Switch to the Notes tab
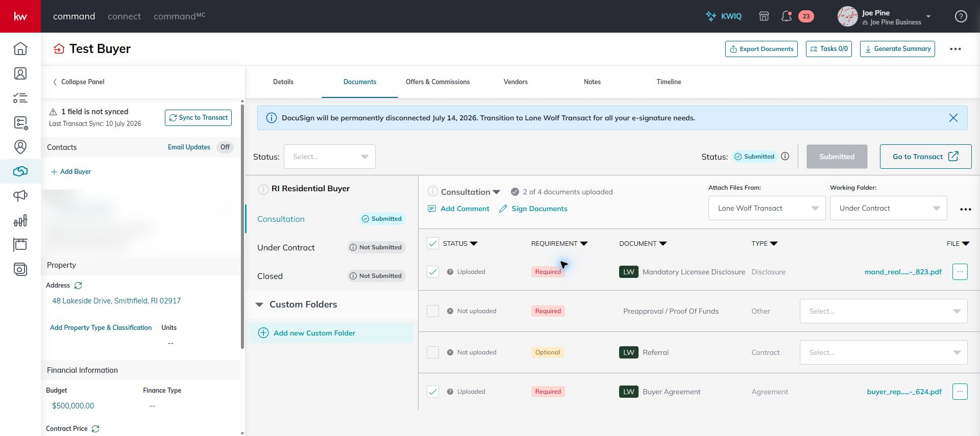This screenshot has width=980, height=436. point(592,82)
